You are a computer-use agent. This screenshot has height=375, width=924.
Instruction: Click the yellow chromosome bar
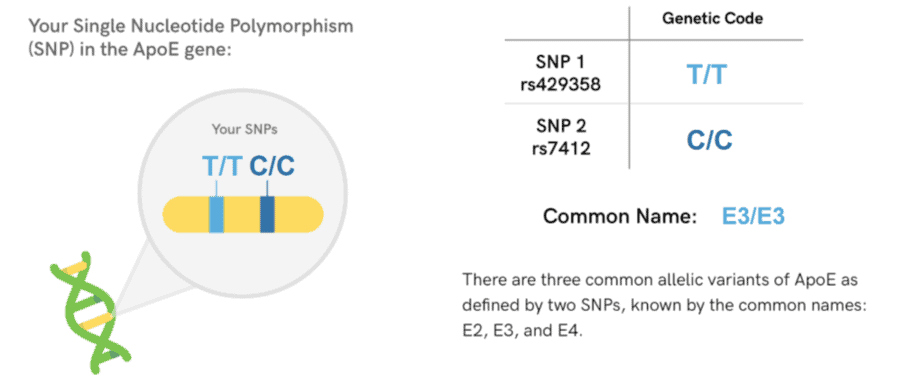click(x=243, y=215)
